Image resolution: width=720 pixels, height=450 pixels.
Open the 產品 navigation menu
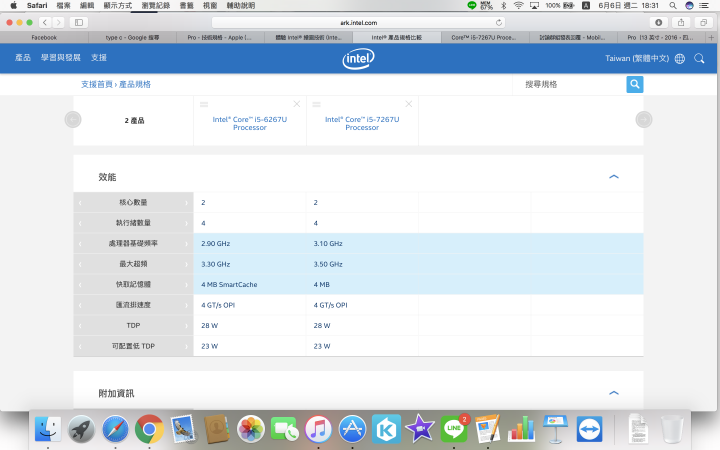point(23,57)
